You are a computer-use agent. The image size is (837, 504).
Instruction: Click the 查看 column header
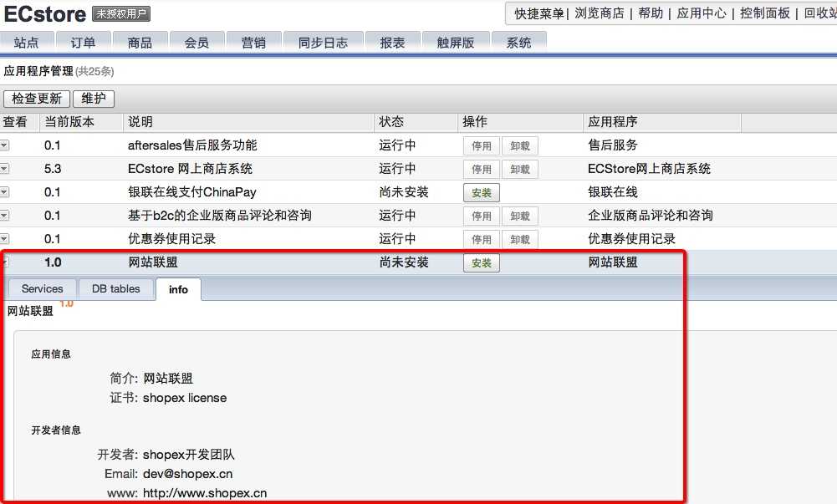click(x=20, y=122)
